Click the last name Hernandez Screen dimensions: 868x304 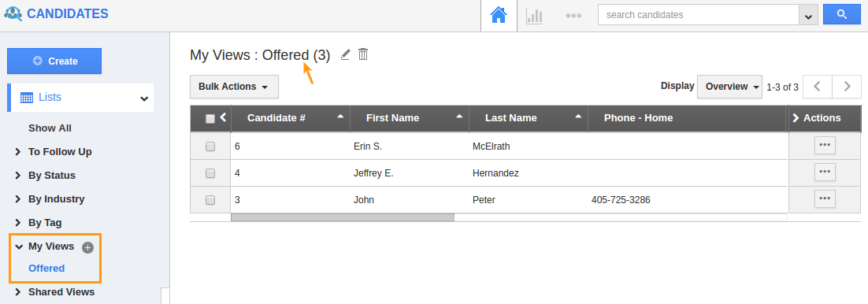tap(495, 173)
